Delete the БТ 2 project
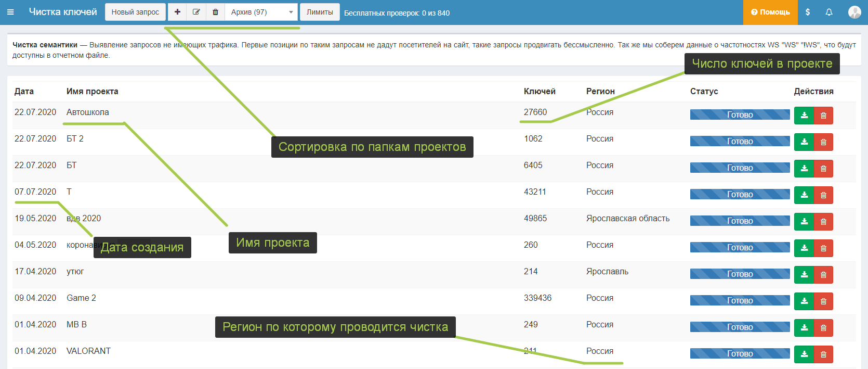Viewport: 868px width, 369px height. coord(823,142)
